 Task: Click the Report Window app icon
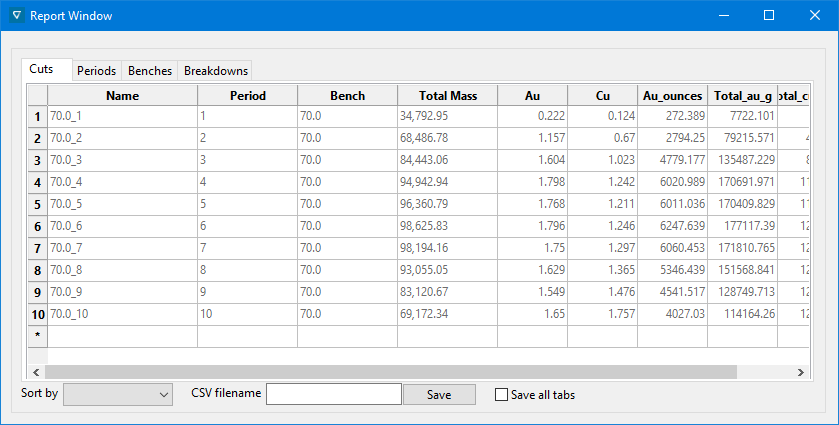point(14,16)
